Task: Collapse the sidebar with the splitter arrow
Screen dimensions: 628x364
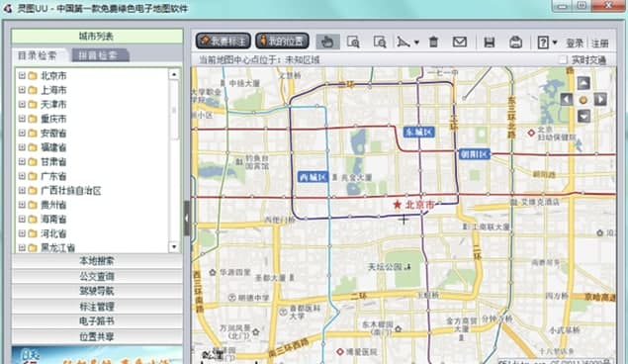Action: pos(187,219)
